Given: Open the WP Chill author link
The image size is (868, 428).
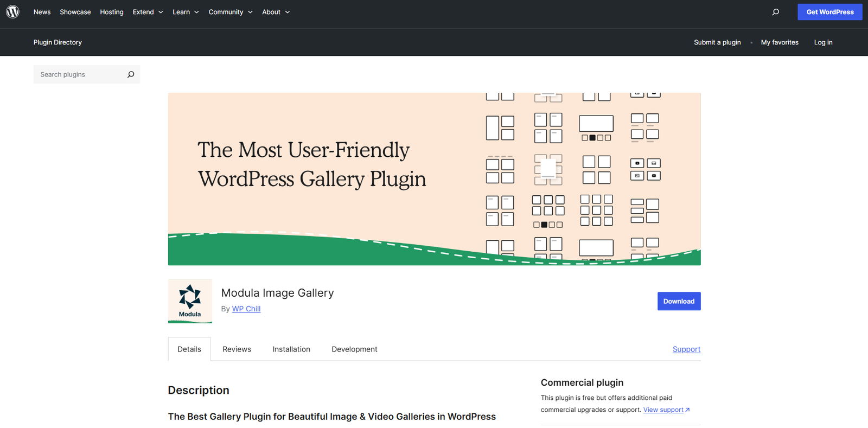Looking at the screenshot, I should [x=246, y=309].
